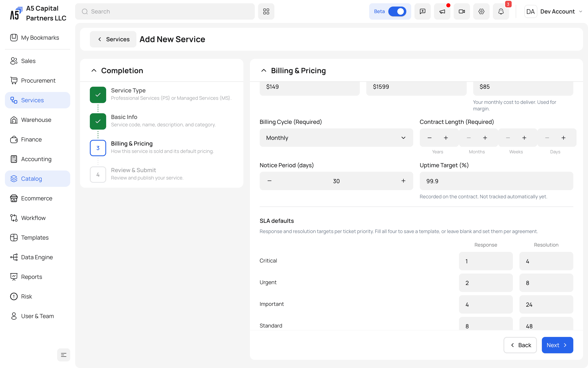
Task: Open Warehouse in sidebar
Action: [x=37, y=120]
